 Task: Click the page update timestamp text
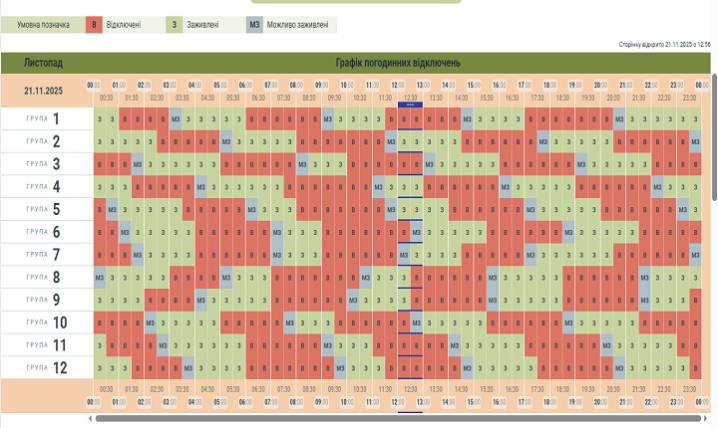click(666, 44)
